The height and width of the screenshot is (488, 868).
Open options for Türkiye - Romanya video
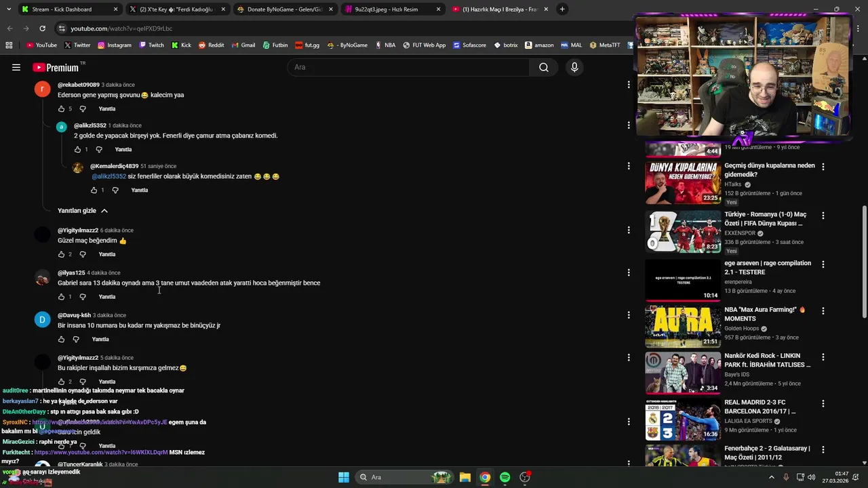[x=823, y=216]
